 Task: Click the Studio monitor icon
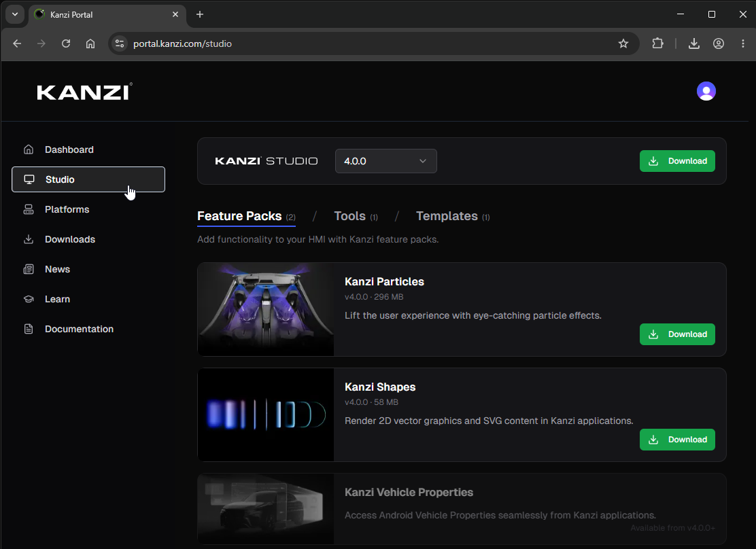29,179
